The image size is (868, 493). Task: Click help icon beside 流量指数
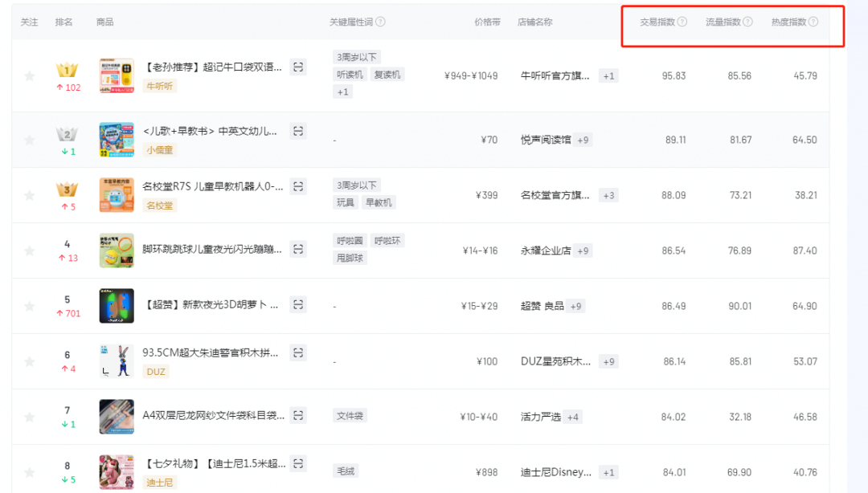[x=747, y=22]
